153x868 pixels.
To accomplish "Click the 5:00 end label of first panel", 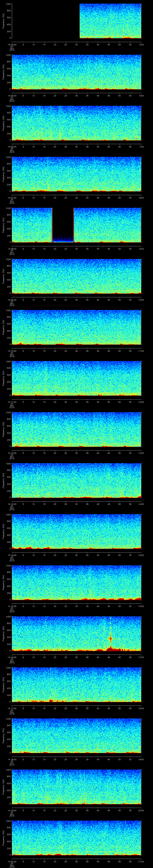I will tap(141, 44).
